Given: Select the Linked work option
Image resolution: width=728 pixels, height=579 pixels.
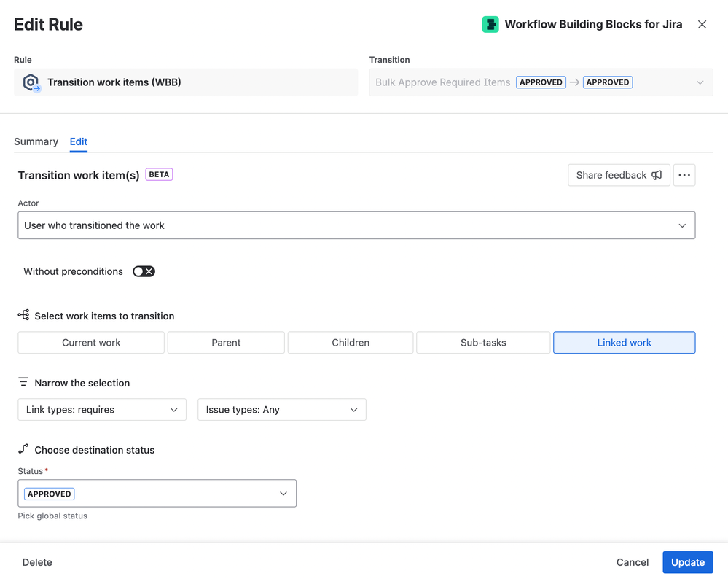Looking at the screenshot, I should [x=624, y=343].
